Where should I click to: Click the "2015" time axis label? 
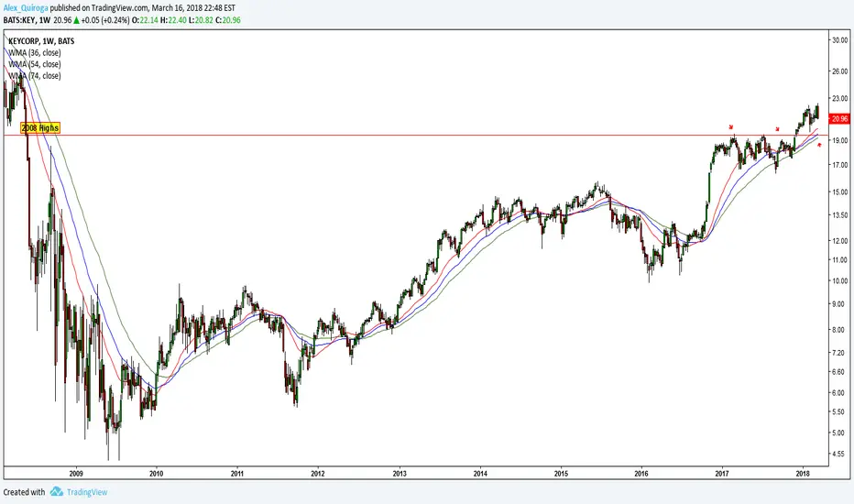561,474
